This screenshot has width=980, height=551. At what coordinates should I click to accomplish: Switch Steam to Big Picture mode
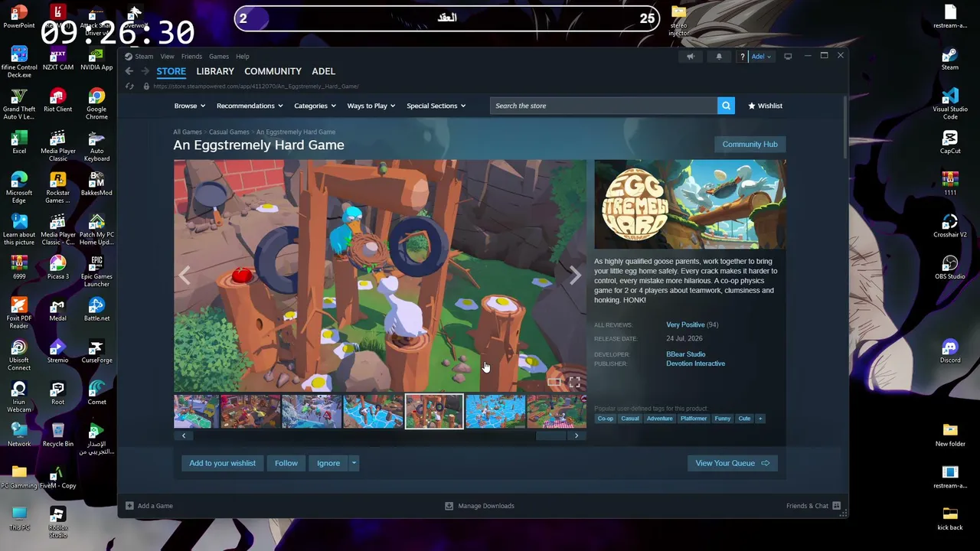pyautogui.click(x=788, y=57)
